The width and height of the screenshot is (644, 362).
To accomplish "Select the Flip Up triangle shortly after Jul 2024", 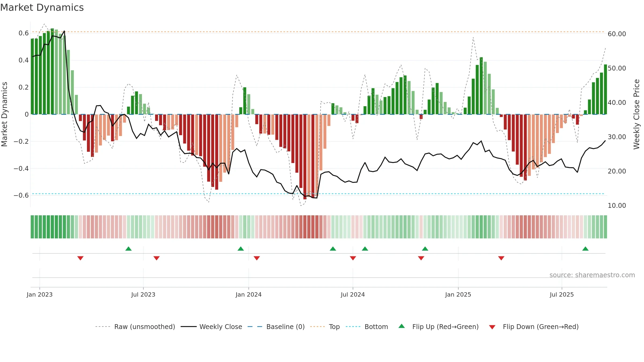I will 365,249.
